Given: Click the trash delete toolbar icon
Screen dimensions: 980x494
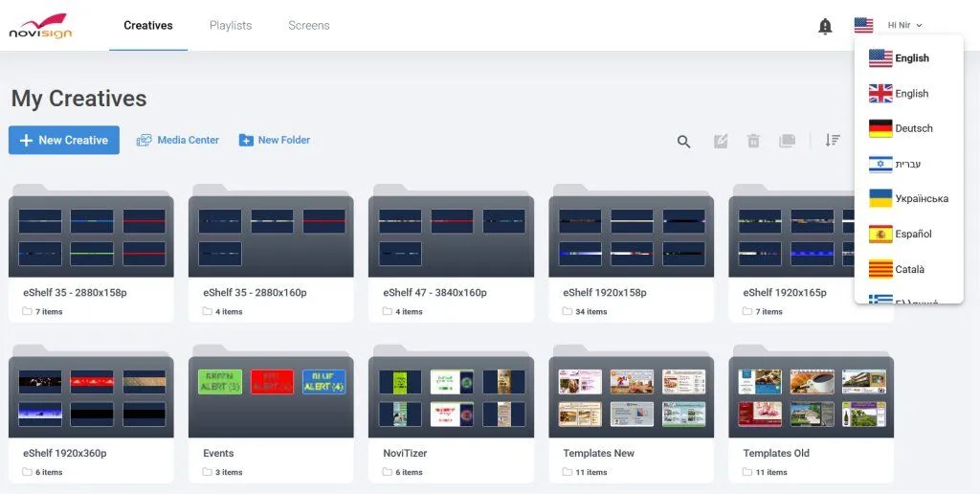Looking at the screenshot, I should click(753, 142).
